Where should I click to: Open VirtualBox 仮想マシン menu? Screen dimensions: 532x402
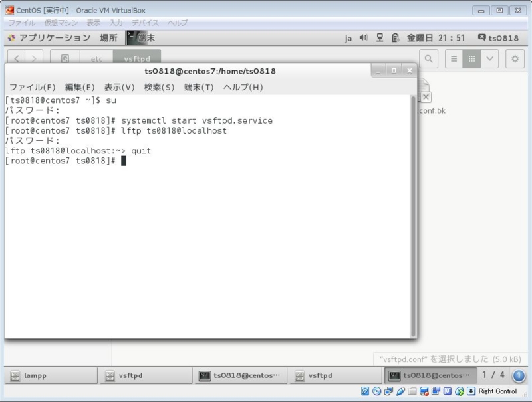pos(61,23)
